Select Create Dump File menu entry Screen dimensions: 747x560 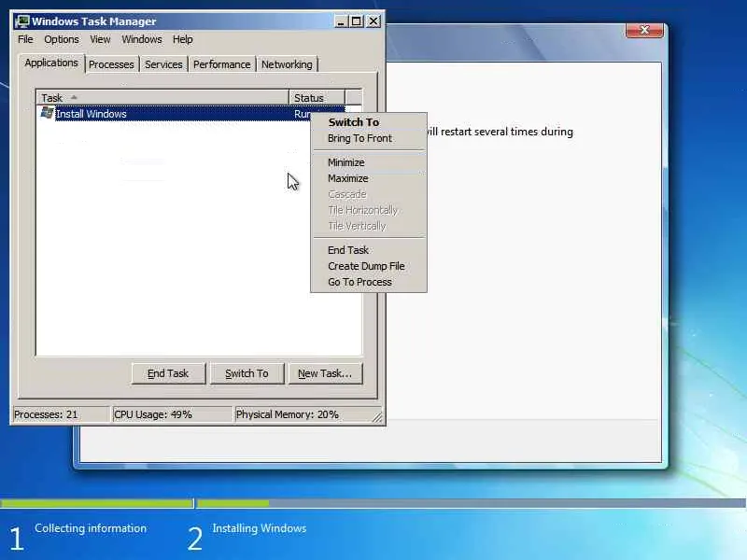tap(368, 266)
